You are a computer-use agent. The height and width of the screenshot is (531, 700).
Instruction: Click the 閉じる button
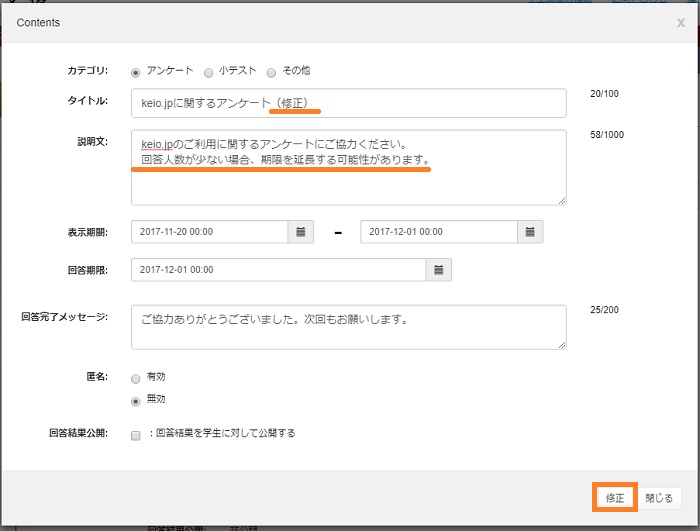[x=658, y=497]
